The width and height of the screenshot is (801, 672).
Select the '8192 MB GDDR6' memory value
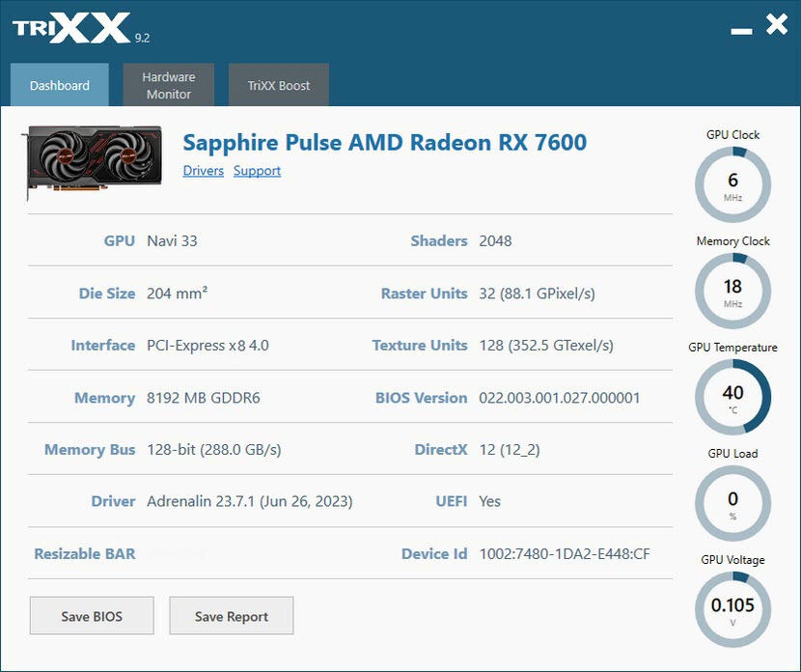coord(204,398)
